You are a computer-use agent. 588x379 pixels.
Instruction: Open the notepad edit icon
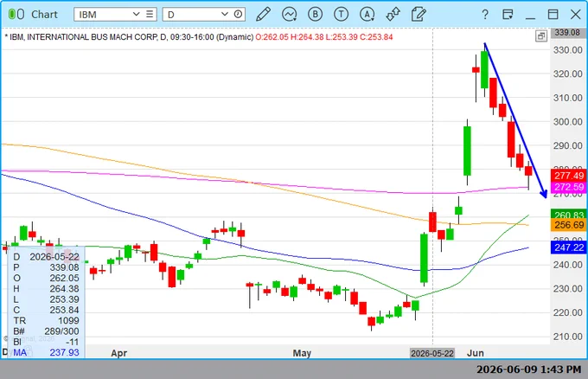419,14
